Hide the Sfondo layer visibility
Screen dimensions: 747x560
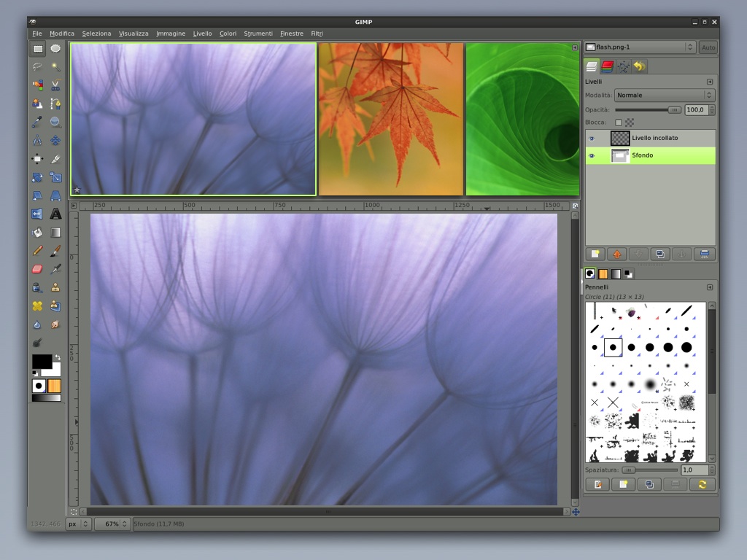tap(592, 155)
